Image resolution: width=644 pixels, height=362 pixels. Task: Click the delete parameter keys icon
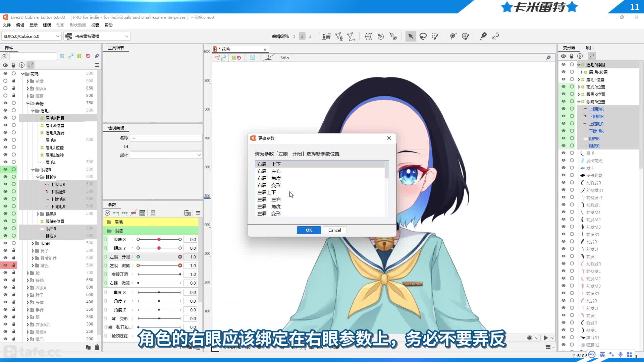tap(133, 213)
